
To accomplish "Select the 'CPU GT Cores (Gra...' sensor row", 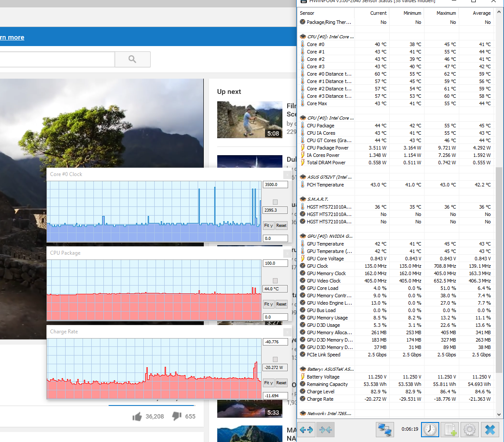I will 395,140.
